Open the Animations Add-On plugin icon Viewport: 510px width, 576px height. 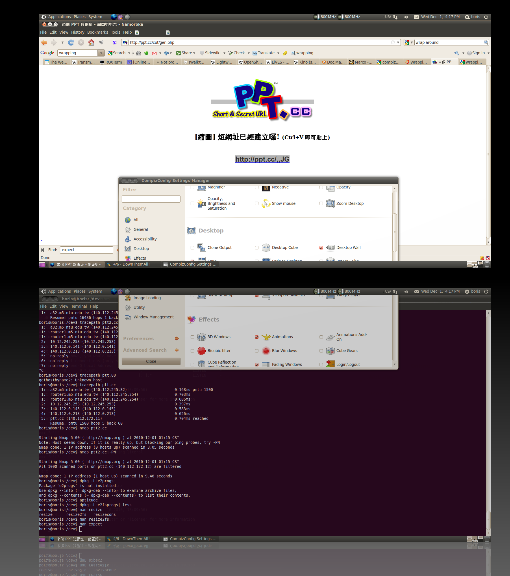point(330,337)
